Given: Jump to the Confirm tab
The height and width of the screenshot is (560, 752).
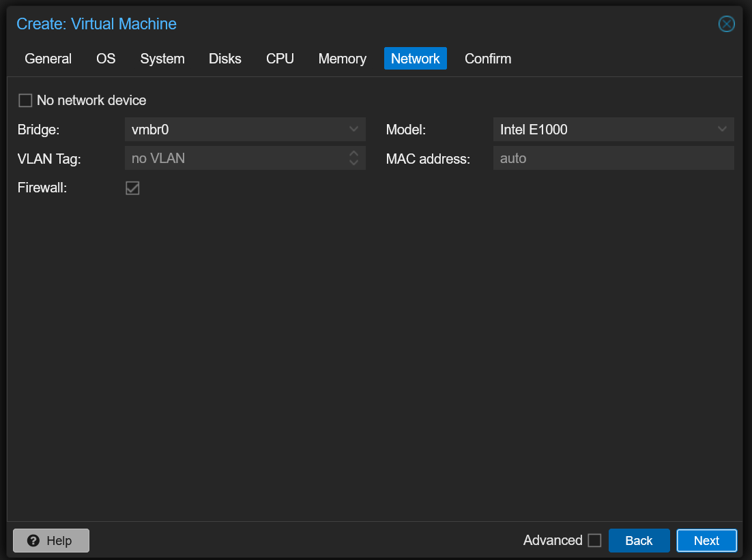Looking at the screenshot, I should tap(488, 59).
